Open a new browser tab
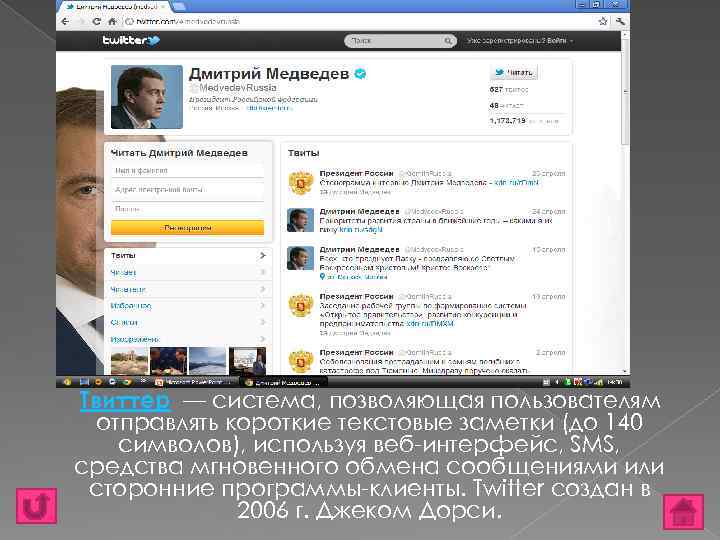Image resolution: width=720 pixels, height=540 pixels. point(179,6)
